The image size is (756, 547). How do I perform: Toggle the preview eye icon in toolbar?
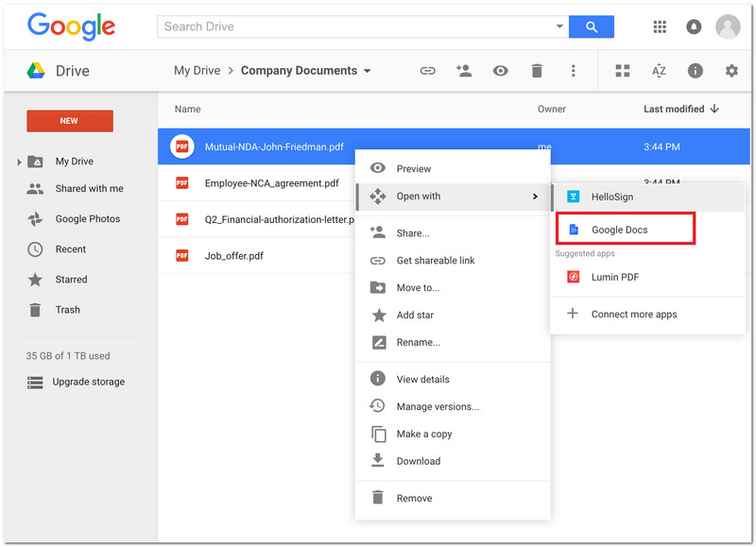click(x=500, y=71)
